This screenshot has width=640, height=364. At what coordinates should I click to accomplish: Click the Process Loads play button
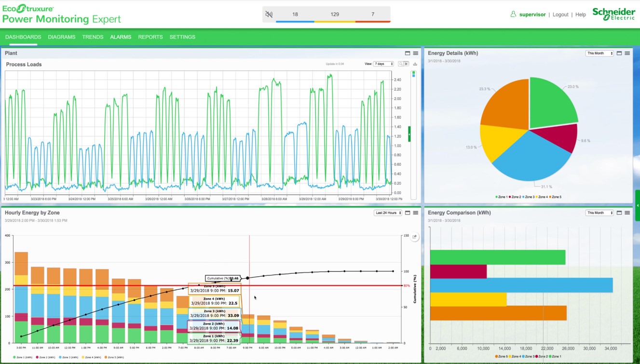click(x=407, y=64)
